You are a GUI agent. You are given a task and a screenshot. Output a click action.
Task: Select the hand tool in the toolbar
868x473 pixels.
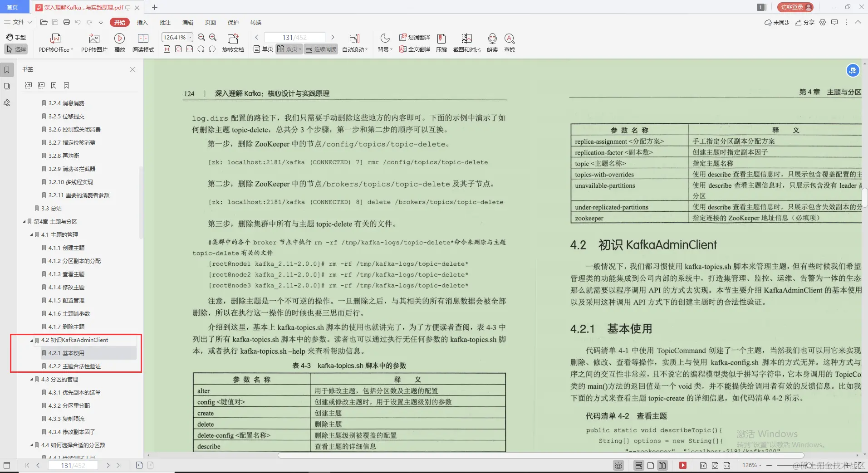pos(16,37)
